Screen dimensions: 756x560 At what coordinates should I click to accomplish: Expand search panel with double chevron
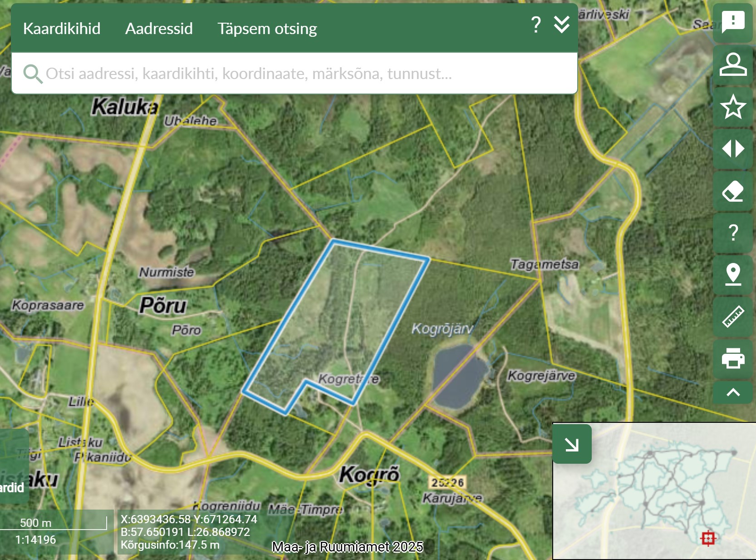[x=562, y=25]
